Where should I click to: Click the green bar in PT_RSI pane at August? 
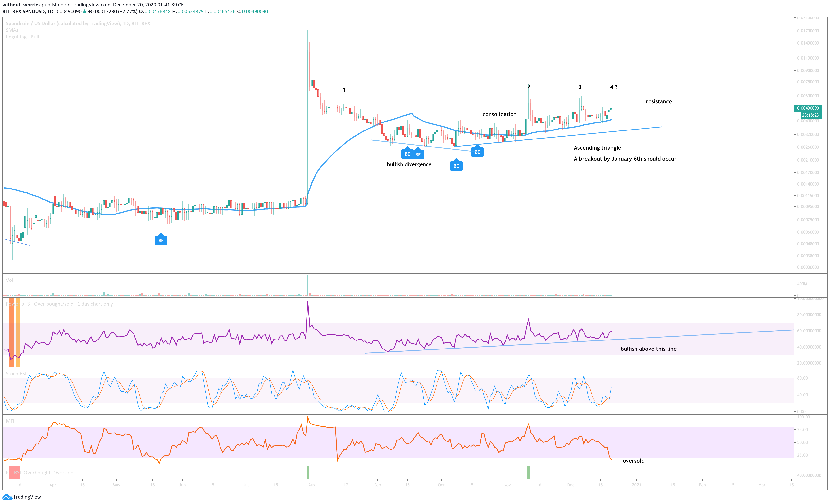tap(307, 472)
